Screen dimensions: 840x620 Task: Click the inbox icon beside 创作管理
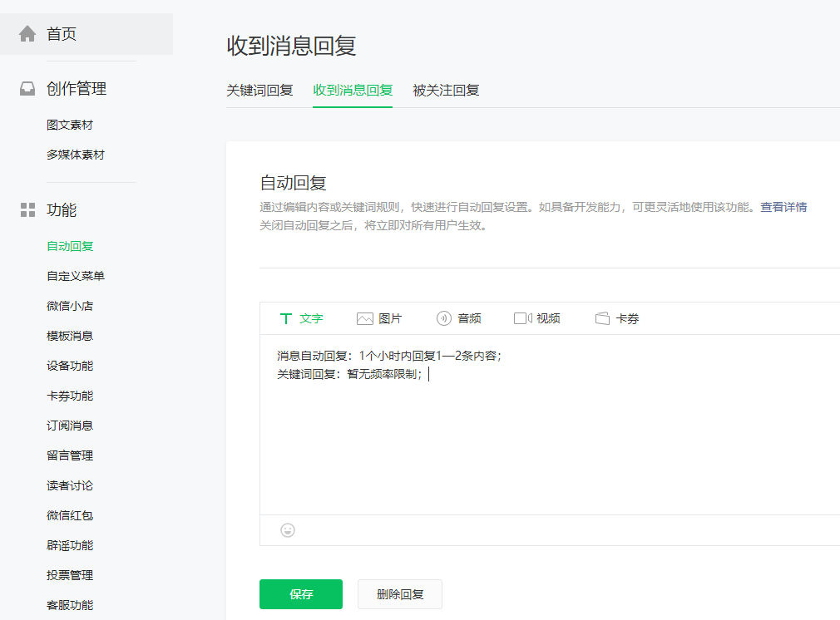(x=27, y=88)
